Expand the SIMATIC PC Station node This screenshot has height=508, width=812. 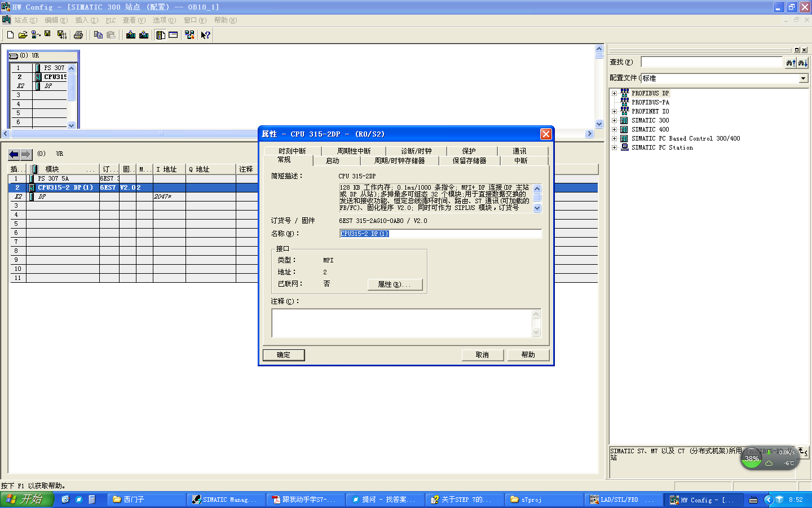pos(614,148)
